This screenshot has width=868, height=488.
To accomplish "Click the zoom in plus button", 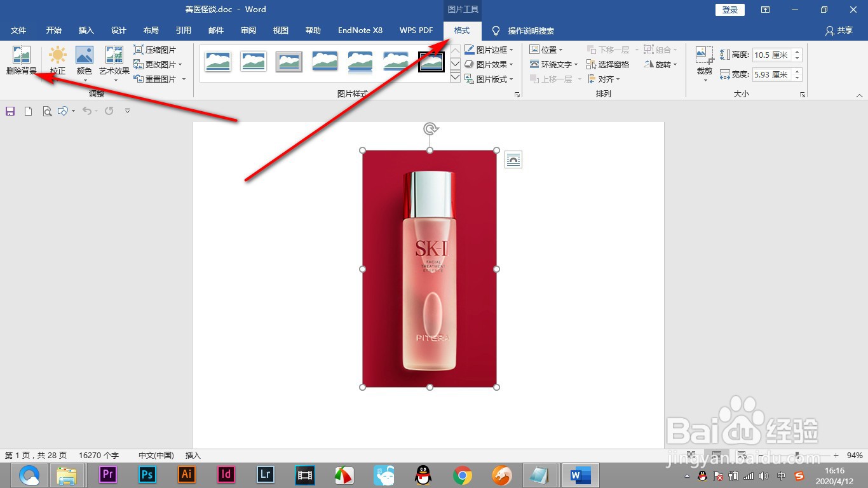I will (x=836, y=456).
